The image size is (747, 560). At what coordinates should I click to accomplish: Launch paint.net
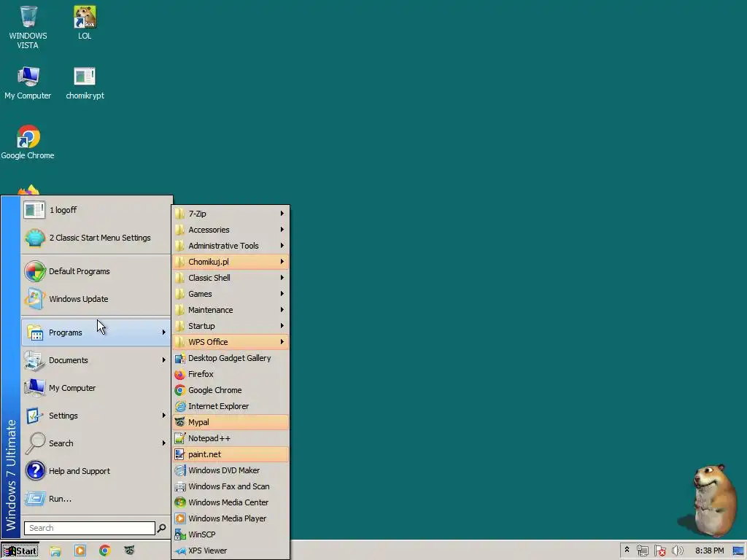(x=231, y=454)
